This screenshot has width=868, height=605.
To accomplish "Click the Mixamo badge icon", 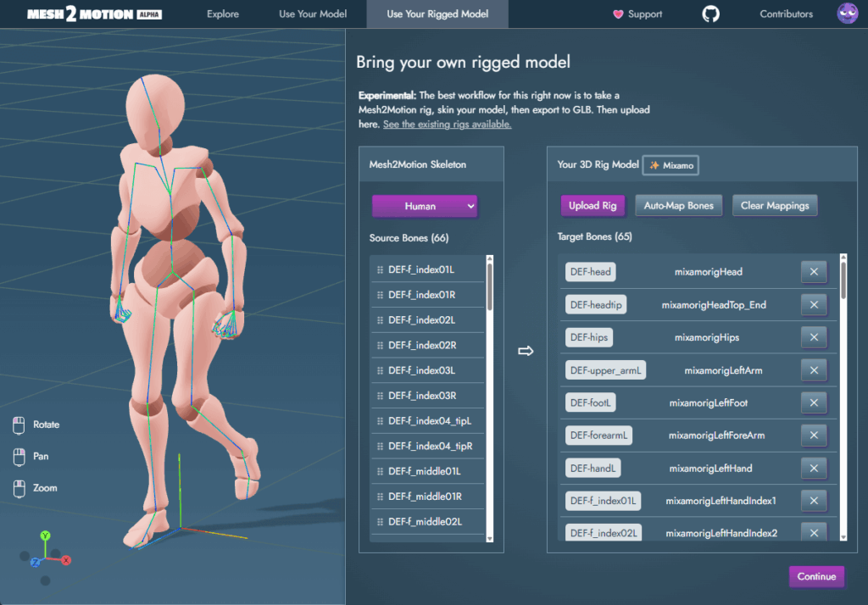I will [656, 165].
